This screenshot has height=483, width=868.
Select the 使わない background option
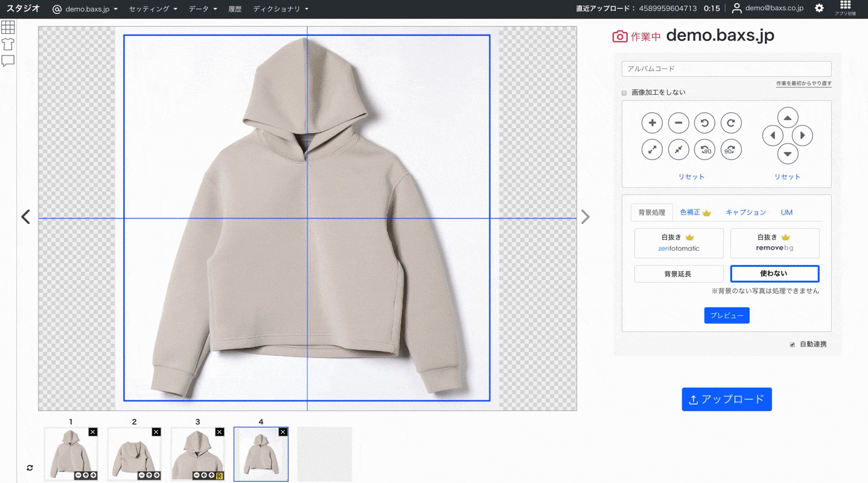click(774, 273)
